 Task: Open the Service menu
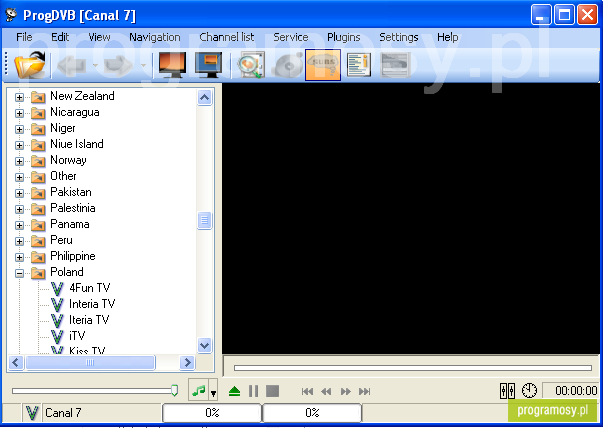click(291, 37)
